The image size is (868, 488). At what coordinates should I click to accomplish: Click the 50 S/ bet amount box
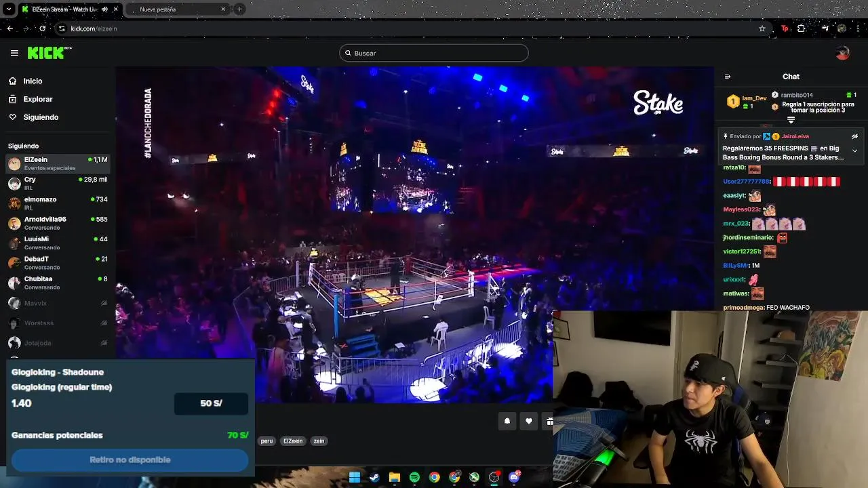211,403
